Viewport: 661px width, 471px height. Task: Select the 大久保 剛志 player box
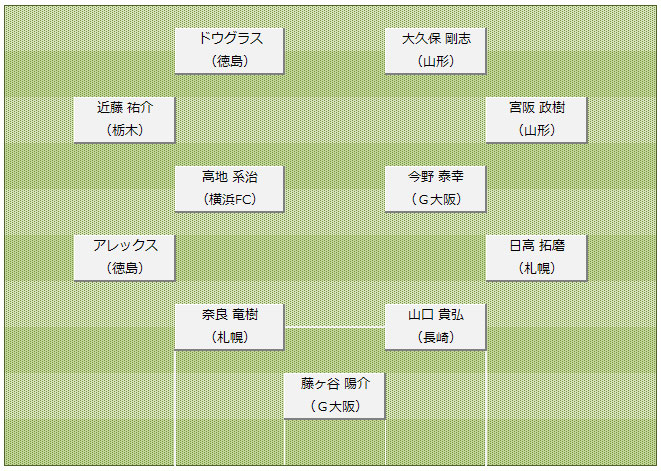coord(436,50)
